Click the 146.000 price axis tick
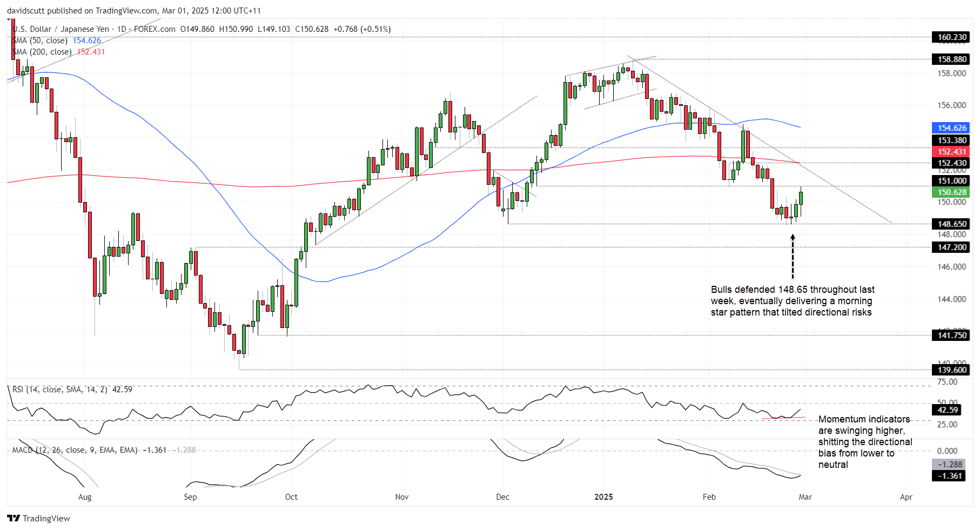980x530 pixels. 951,267
